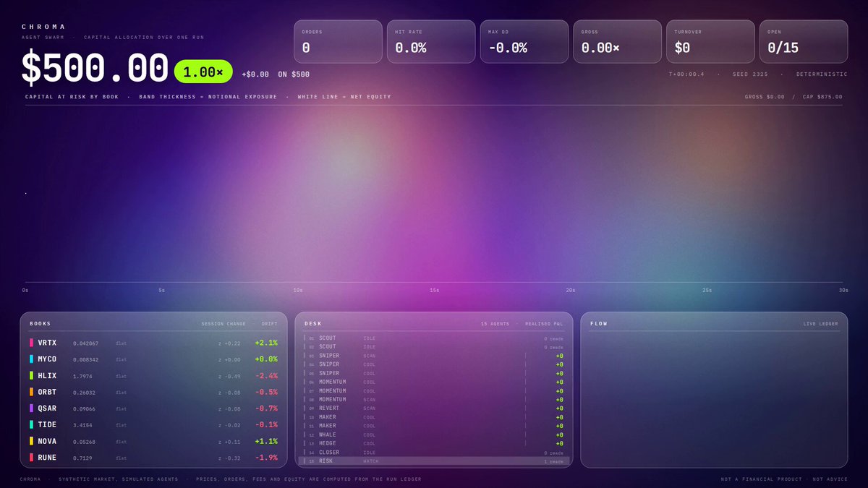Screen dimensions: 868x488
Task: Click the MYCO price 0.008342
Action: (x=86, y=359)
